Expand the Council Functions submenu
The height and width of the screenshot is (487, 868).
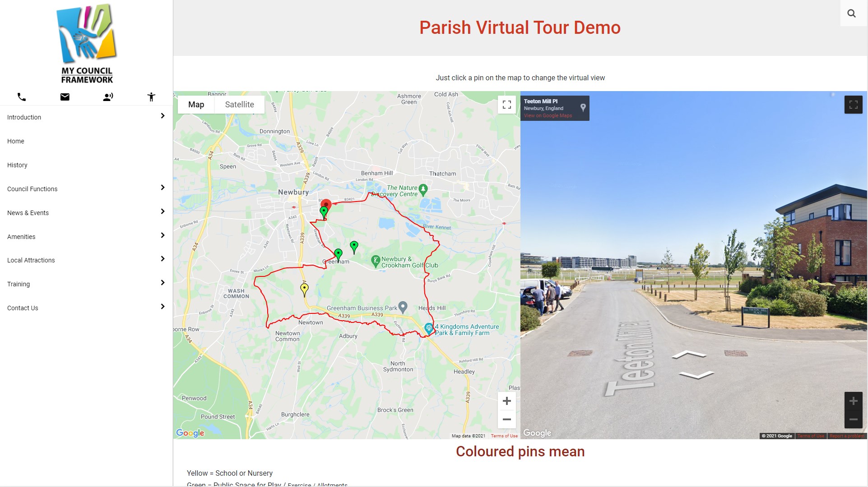pyautogui.click(x=162, y=188)
